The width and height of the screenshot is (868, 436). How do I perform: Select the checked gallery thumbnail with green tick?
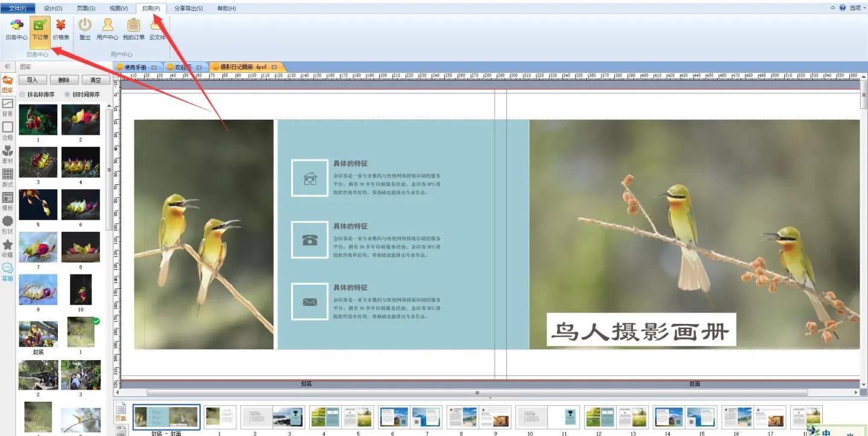[x=81, y=332]
